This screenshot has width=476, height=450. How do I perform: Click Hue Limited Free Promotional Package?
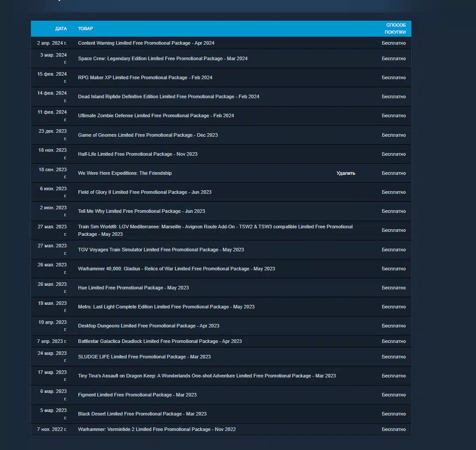pyautogui.click(x=133, y=288)
